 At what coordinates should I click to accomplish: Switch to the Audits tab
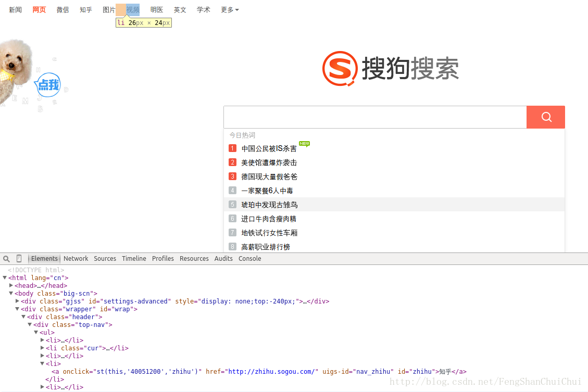pos(223,259)
